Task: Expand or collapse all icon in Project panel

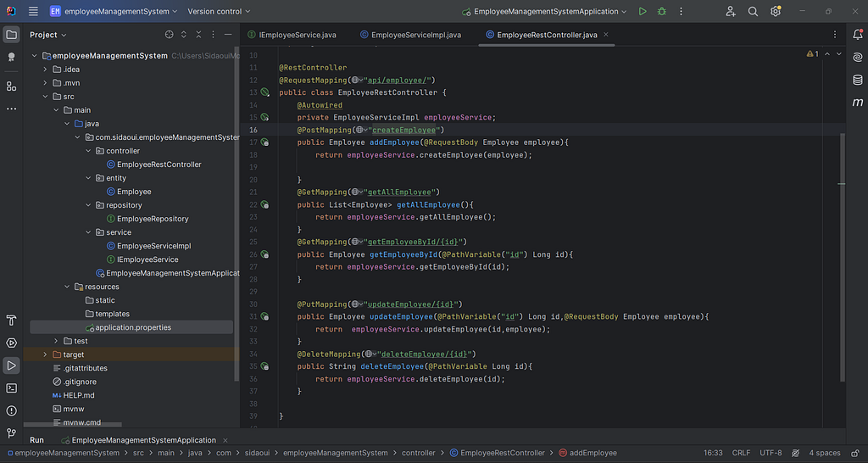Action: [x=184, y=34]
